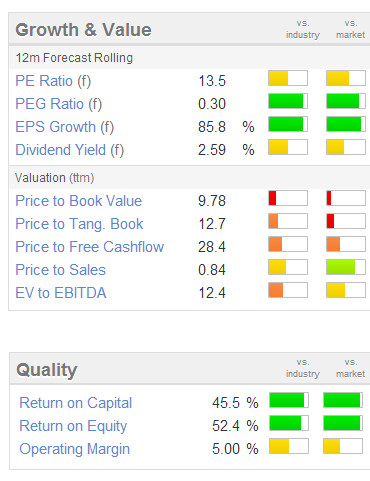The image size is (370, 481).
Task: Open the Dividend Yield (f) link
Action: click(x=70, y=150)
